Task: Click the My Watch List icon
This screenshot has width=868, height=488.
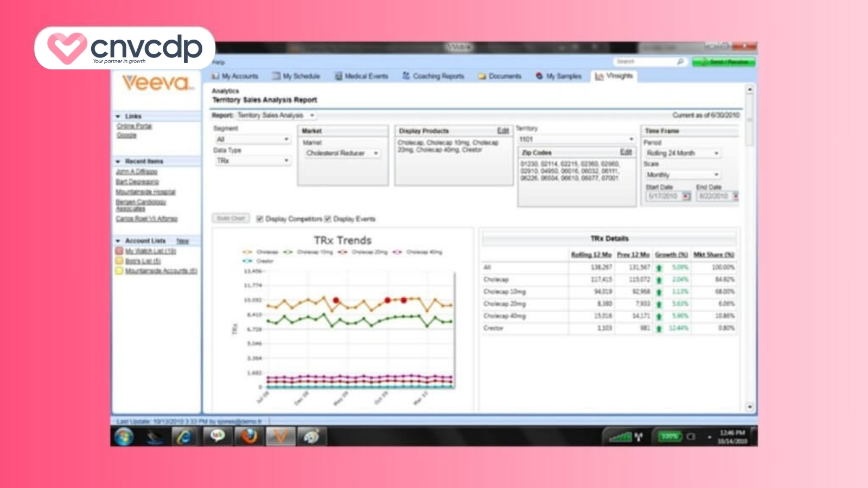Action: (x=119, y=251)
